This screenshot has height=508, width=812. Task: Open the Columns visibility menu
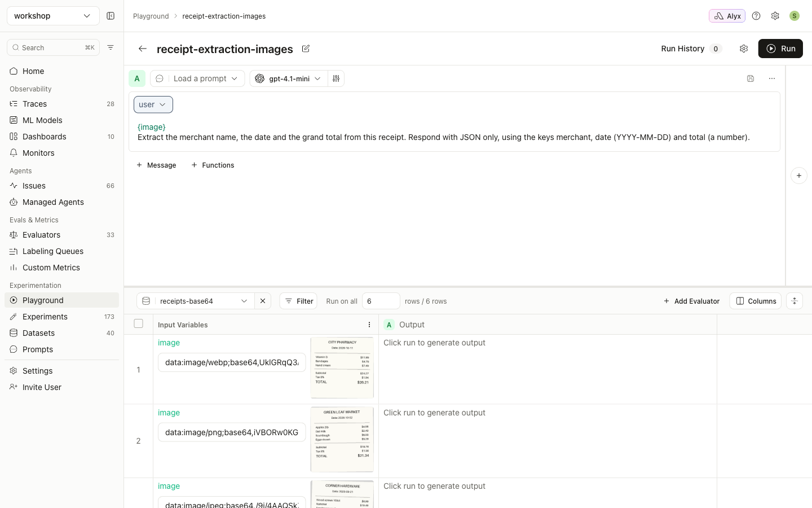tap(756, 301)
